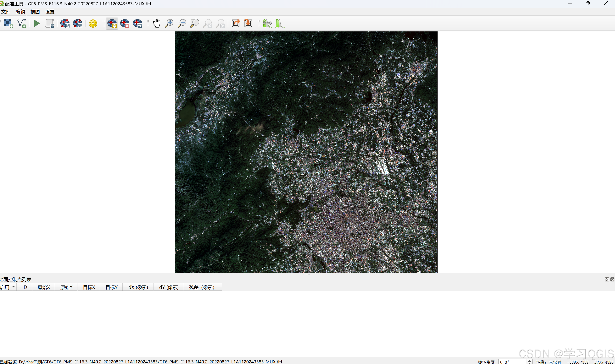Click the 残差 (像素) column header

202,287
